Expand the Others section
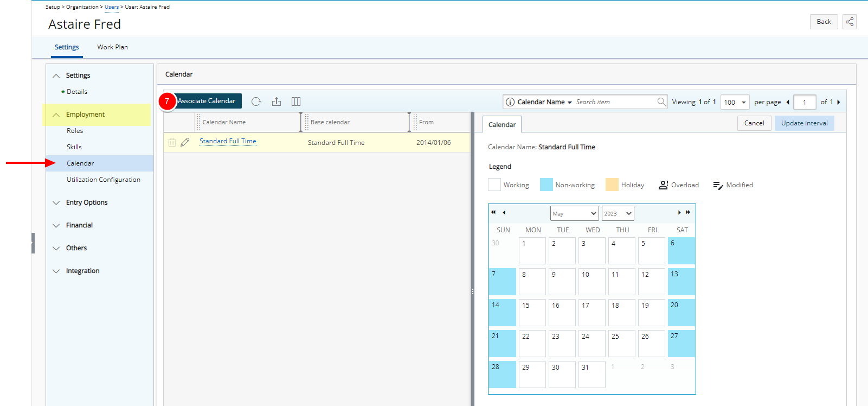Viewport: 868px width, 406px height. 56,248
